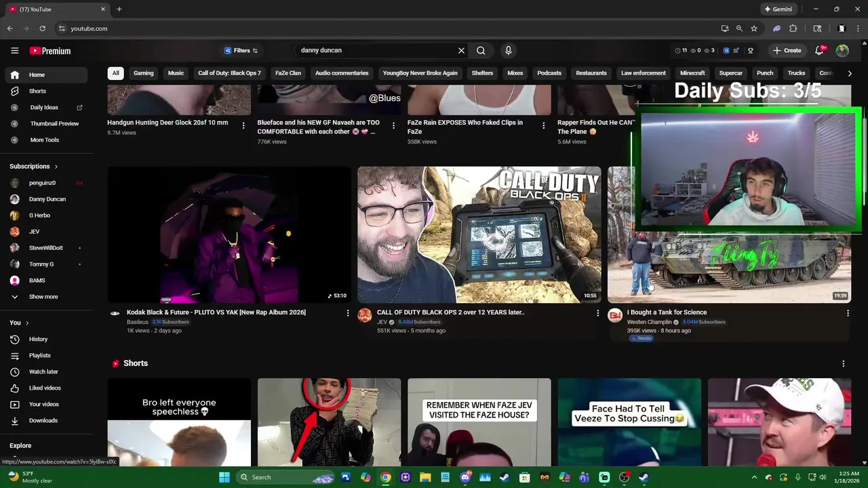Screen dimensions: 868x488
Task: Open More Tools in sidebar
Action: point(46,140)
